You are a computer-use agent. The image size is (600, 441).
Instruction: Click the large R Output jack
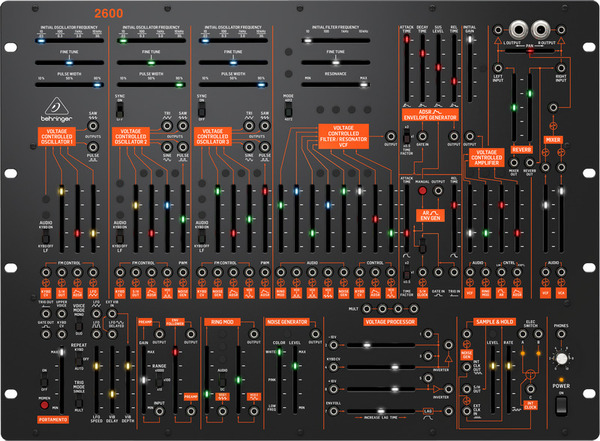[541, 29]
